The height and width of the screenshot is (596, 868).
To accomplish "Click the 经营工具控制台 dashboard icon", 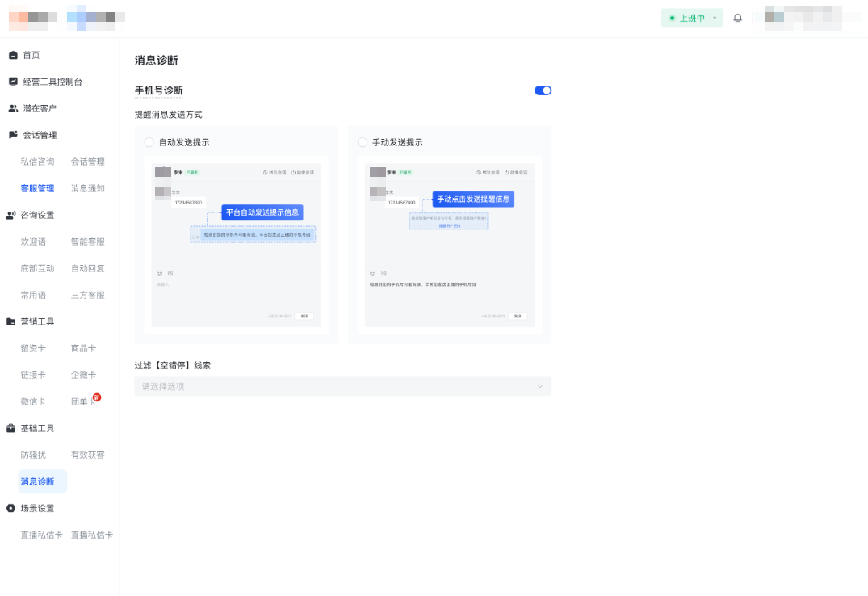I will [12, 82].
